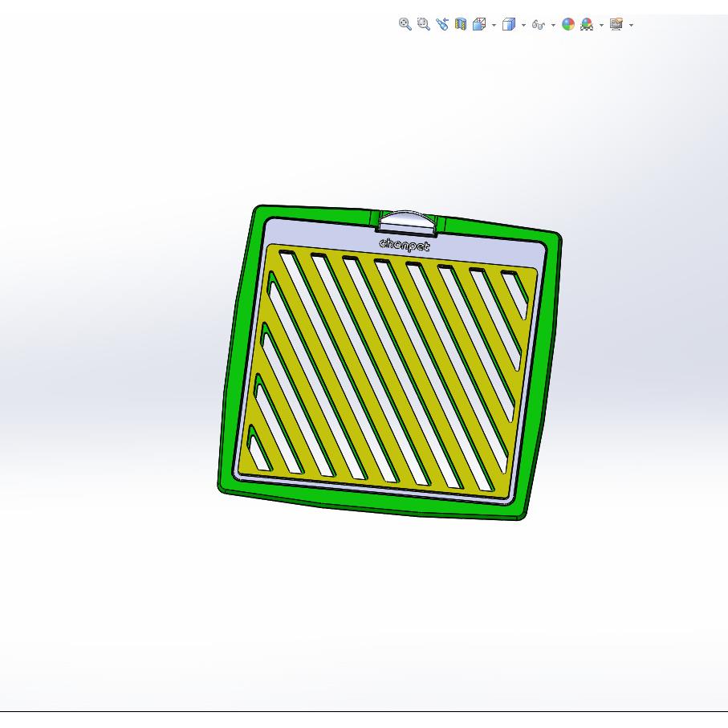This screenshot has height=728, width=728.
Task: Click the Hide/Show Items glasses icon
Action: 538,25
